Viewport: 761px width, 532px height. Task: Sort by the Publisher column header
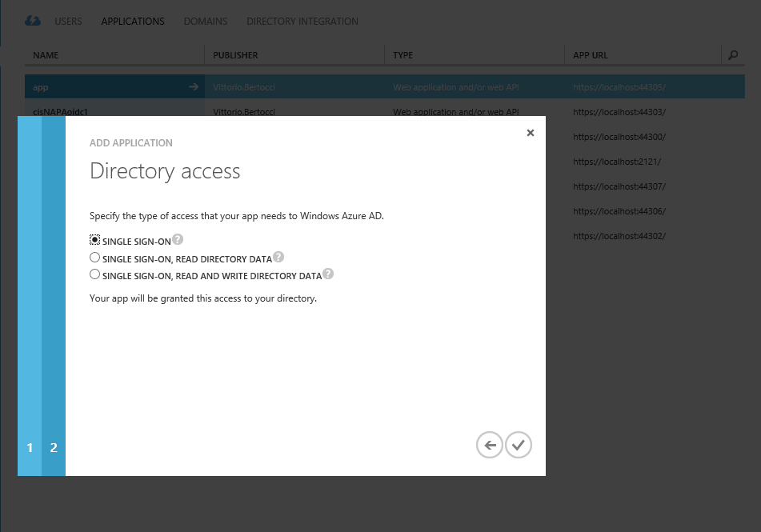pos(235,55)
